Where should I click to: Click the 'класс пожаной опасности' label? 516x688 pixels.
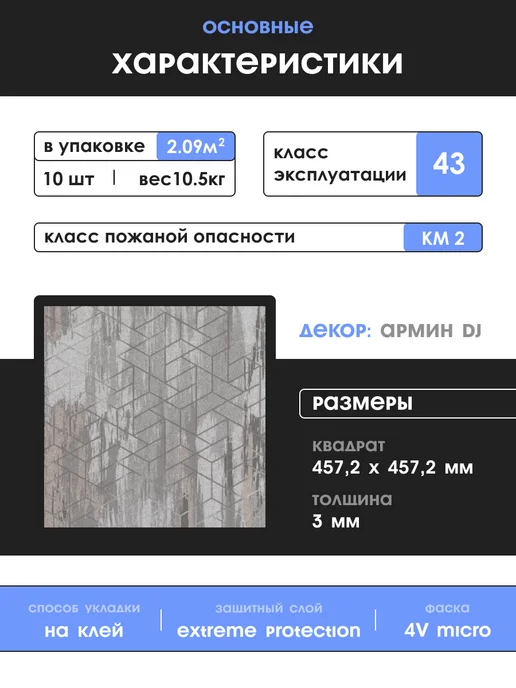click(169, 237)
